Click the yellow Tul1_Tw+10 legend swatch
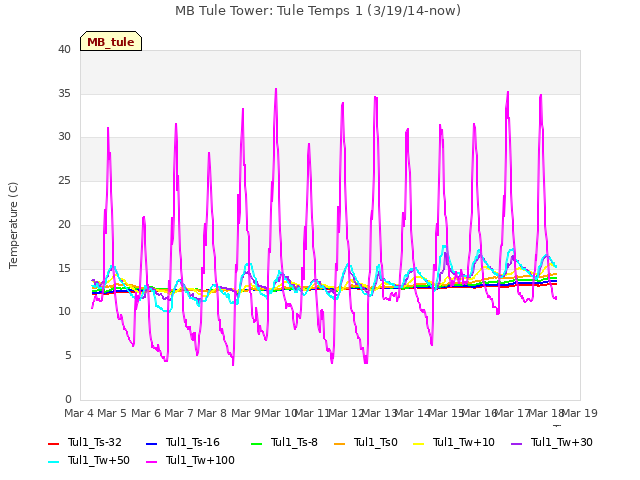 pos(419,443)
